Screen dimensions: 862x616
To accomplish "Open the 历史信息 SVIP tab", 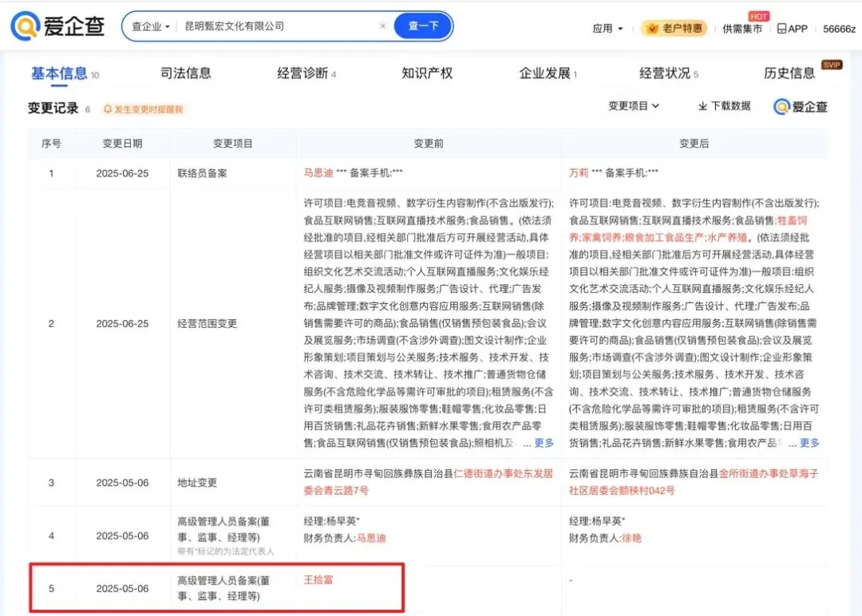I will 789,73.
